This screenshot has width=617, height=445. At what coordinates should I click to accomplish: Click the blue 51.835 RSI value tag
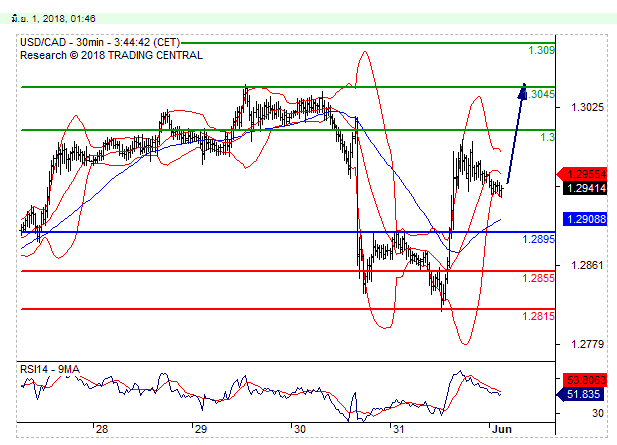pyautogui.click(x=582, y=394)
